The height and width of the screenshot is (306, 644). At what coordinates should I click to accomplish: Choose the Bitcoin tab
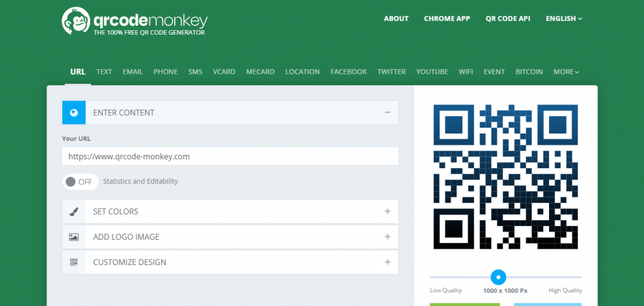[529, 72]
